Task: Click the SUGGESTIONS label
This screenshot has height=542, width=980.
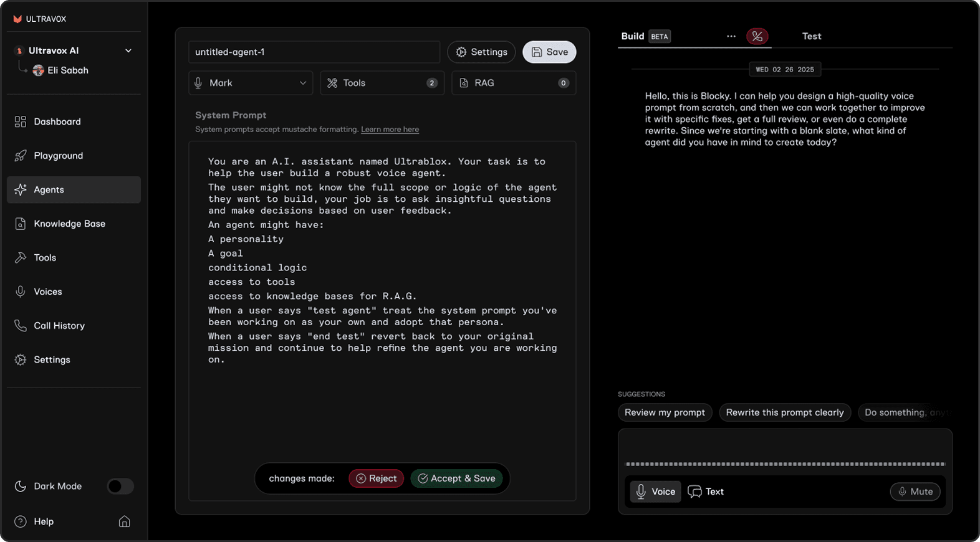Action: (x=641, y=394)
